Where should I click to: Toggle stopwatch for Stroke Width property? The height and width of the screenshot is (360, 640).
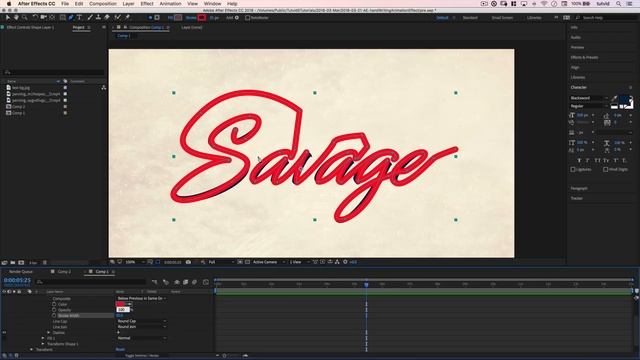(54, 316)
